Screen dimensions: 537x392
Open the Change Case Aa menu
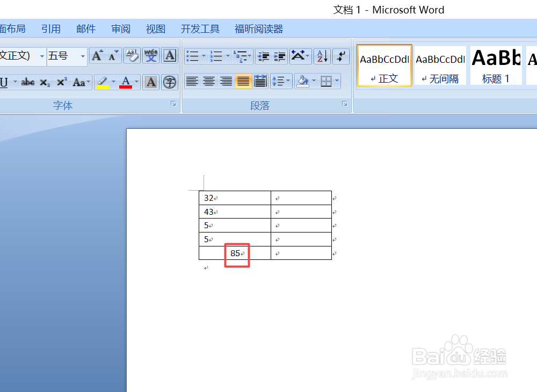click(x=81, y=82)
